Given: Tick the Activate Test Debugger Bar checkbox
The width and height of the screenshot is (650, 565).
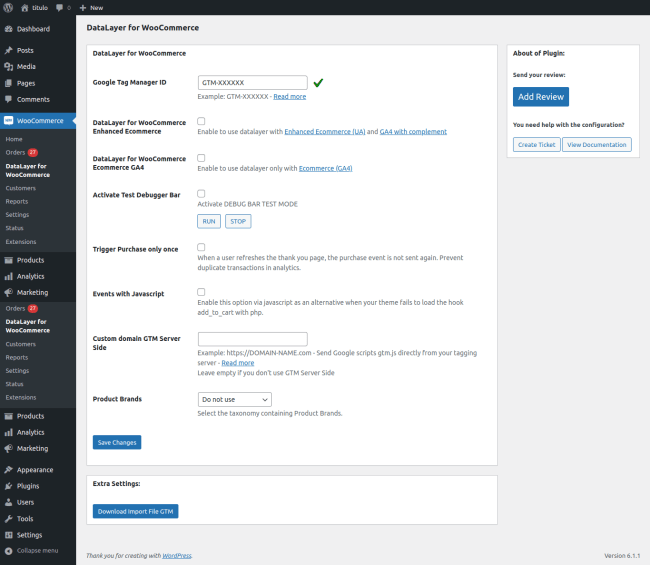Looking at the screenshot, I should tap(201, 194).
